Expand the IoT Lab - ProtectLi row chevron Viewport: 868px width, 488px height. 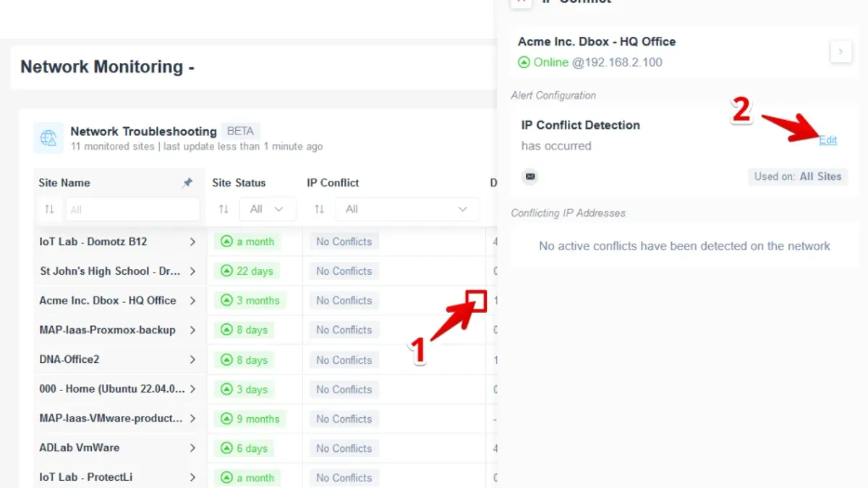point(192,477)
